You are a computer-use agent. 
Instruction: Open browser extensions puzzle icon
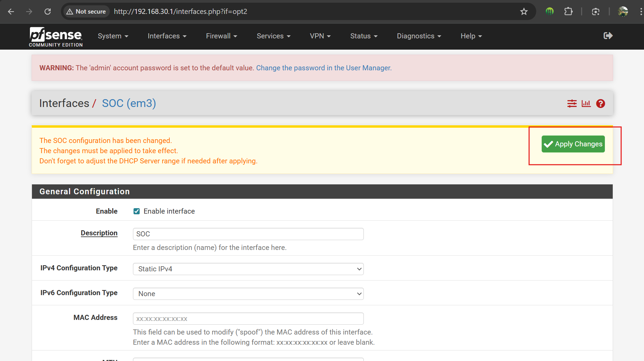pyautogui.click(x=568, y=12)
